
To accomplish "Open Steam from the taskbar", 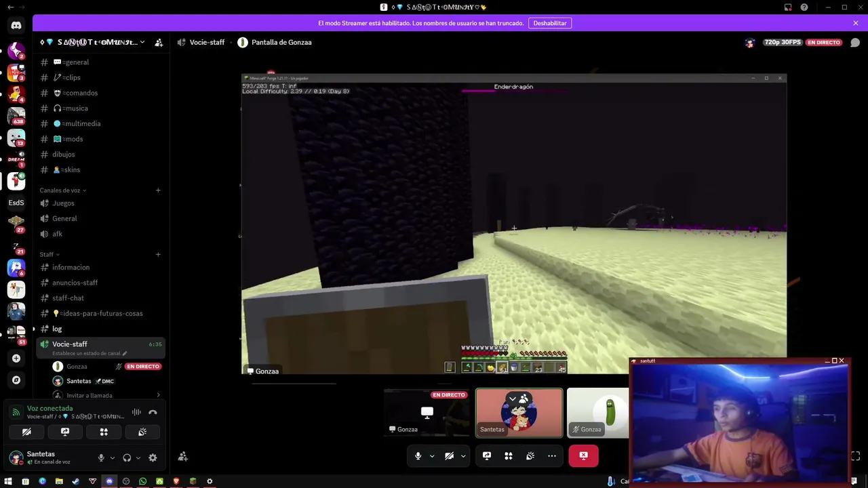I will click(76, 481).
